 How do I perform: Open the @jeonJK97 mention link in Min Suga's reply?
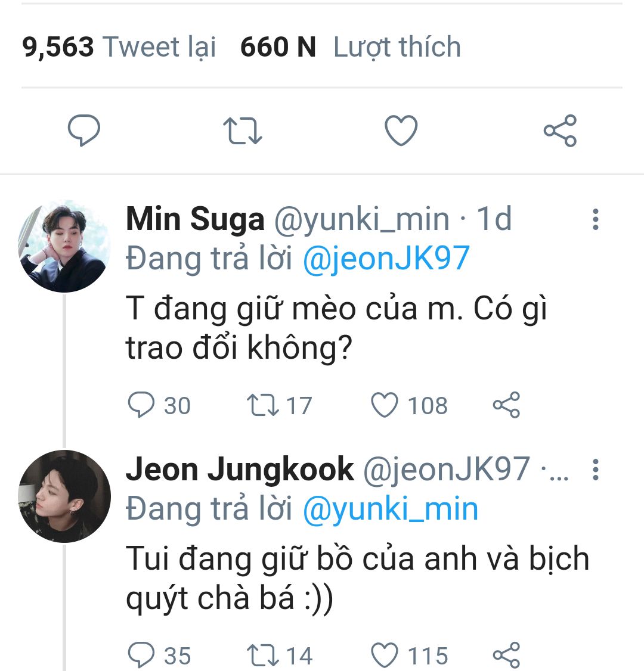386,259
